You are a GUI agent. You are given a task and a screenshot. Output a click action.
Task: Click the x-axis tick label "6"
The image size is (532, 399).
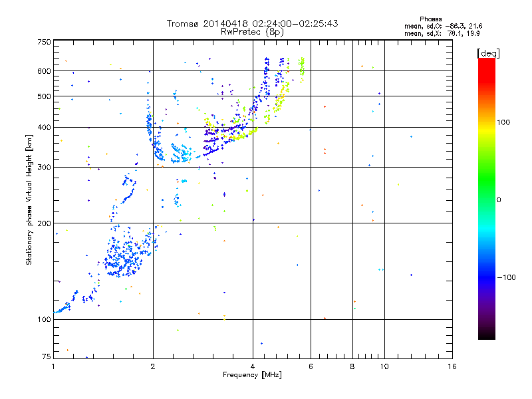[311, 366]
